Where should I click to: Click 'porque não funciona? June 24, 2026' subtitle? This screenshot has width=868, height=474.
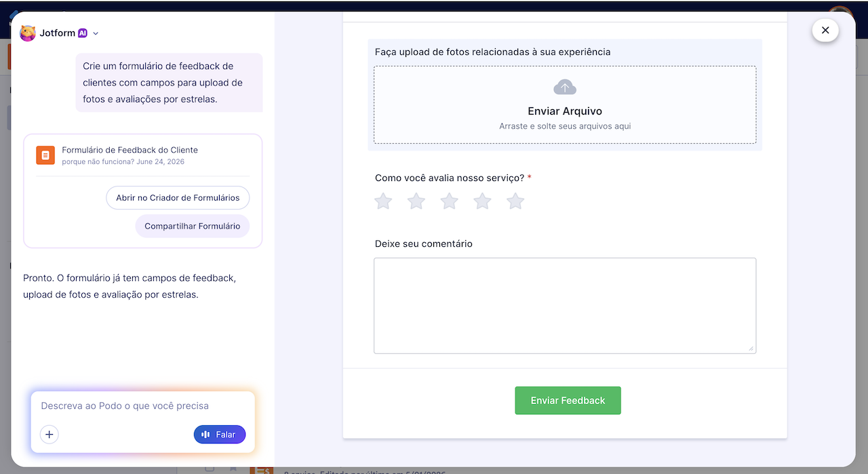pyautogui.click(x=123, y=162)
